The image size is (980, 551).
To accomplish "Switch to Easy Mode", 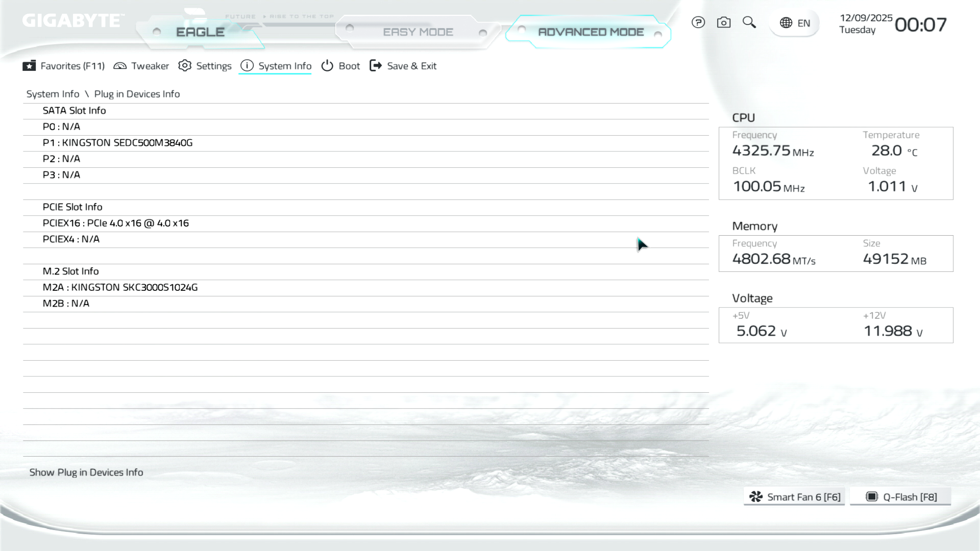I will pos(418,32).
